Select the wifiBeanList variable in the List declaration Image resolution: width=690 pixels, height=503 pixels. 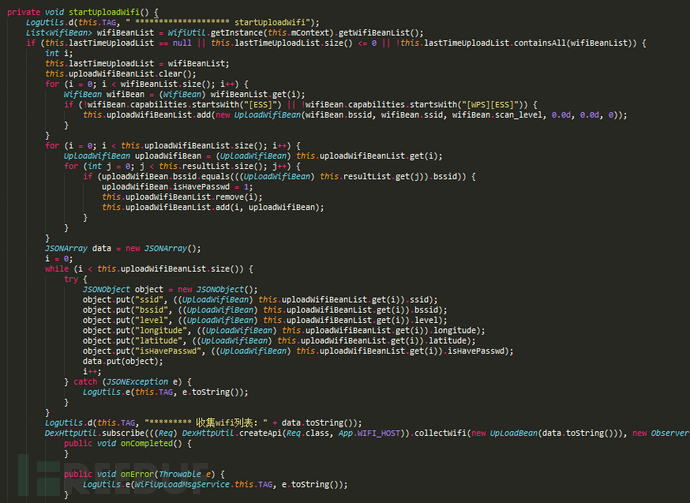point(125,33)
